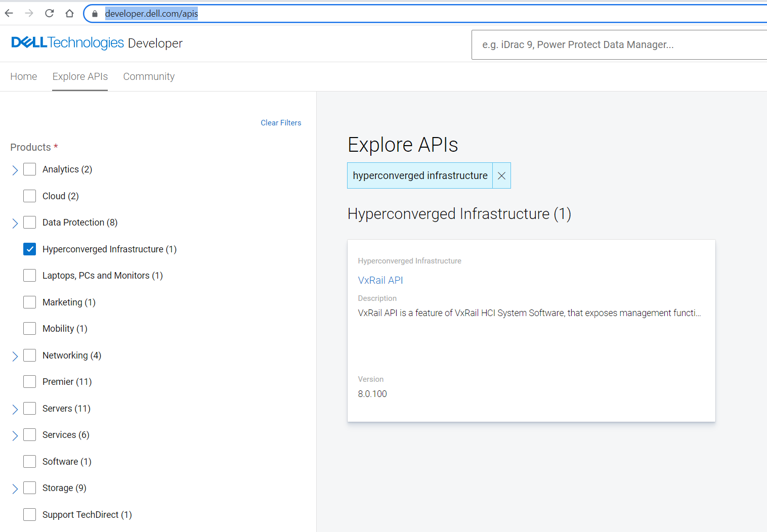Viewport: 767px width, 532px height.
Task: Click the browser forward arrow
Action: click(x=29, y=13)
